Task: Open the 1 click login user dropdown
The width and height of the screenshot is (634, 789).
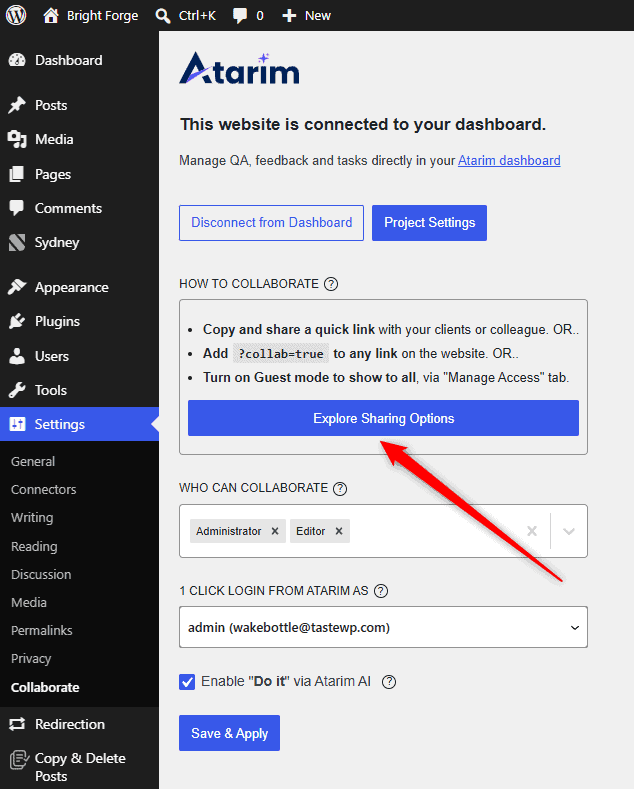Action: [383, 627]
